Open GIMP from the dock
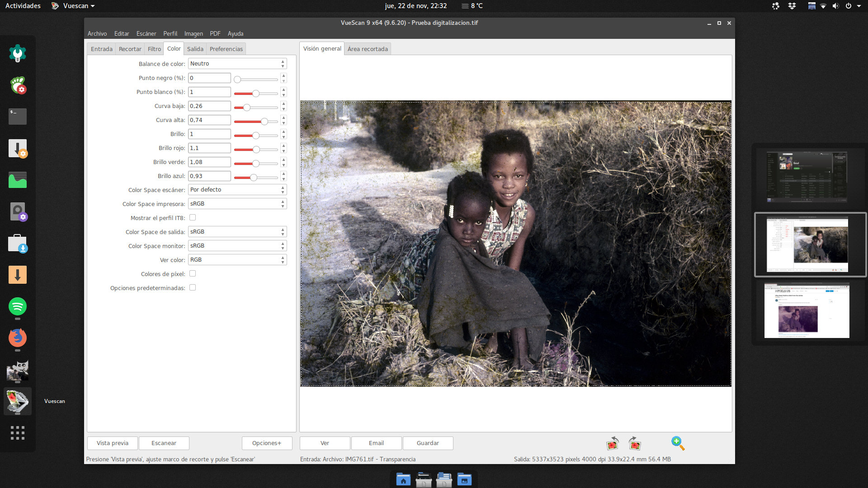The image size is (868, 488). coord(18,370)
